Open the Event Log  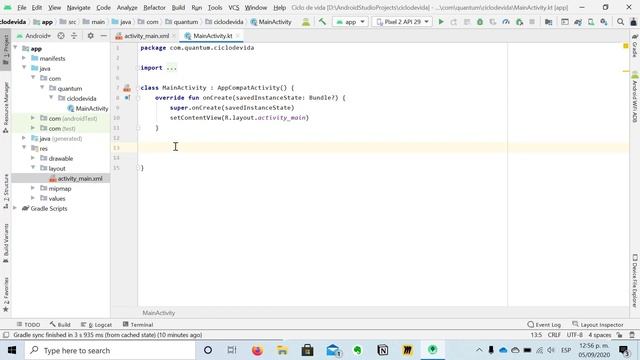tap(544, 324)
